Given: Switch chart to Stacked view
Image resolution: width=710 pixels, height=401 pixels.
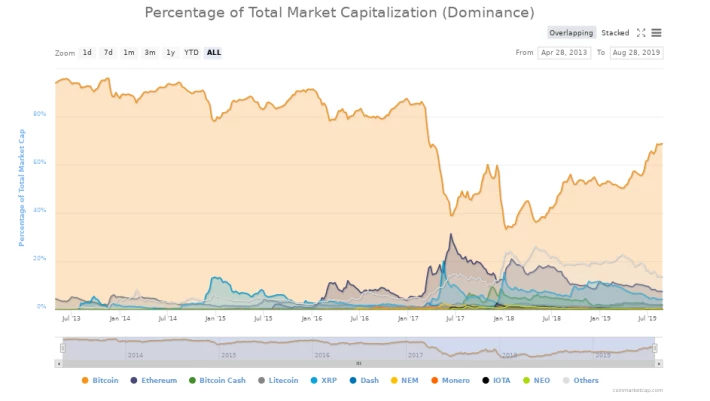Looking at the screenshot, I should point(615,33).
